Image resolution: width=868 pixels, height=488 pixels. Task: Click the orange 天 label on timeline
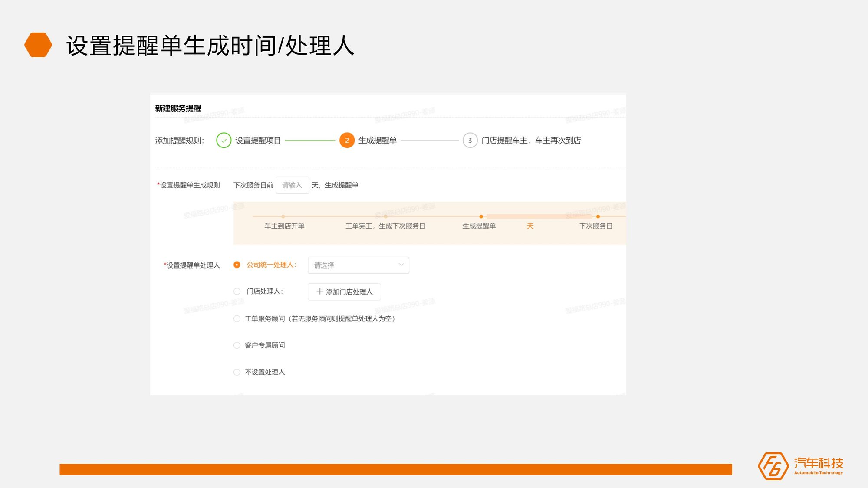[530, 226]
